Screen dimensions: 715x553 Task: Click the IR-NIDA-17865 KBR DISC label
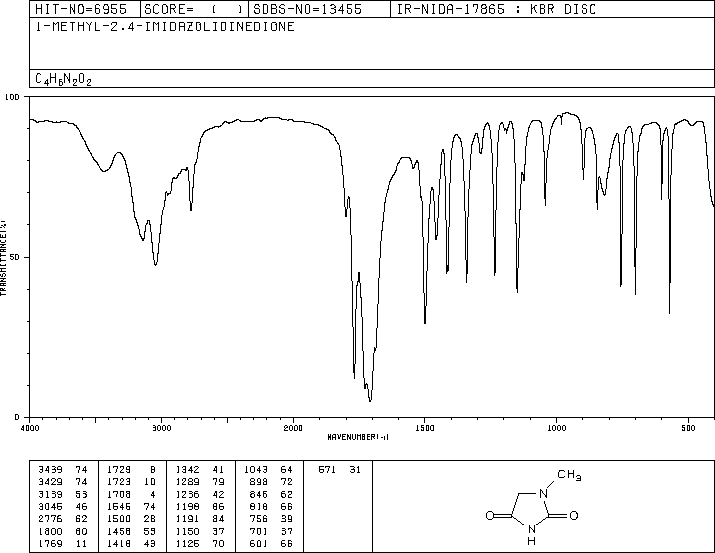click(496, 9)
